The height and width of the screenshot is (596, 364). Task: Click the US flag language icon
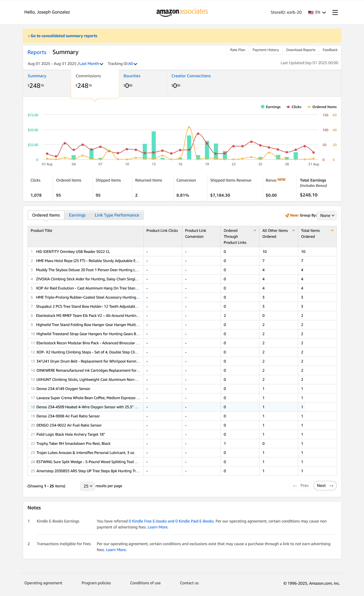(311, 12)
